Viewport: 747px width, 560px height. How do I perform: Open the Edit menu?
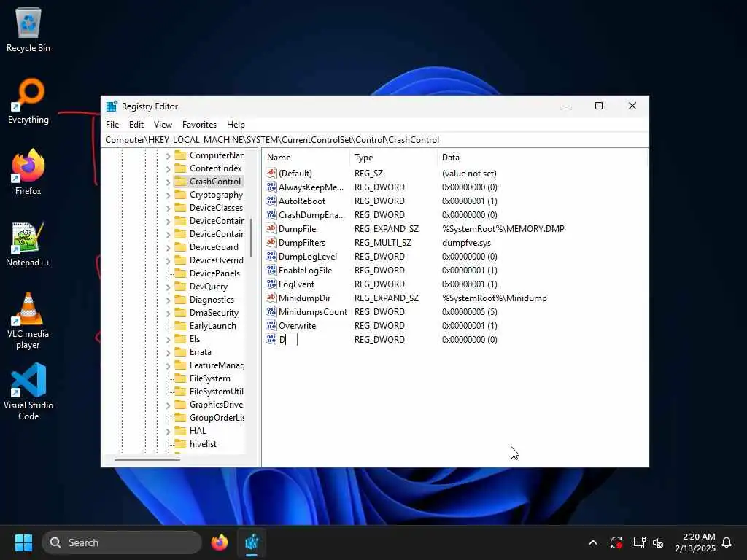tap(136, 124)
